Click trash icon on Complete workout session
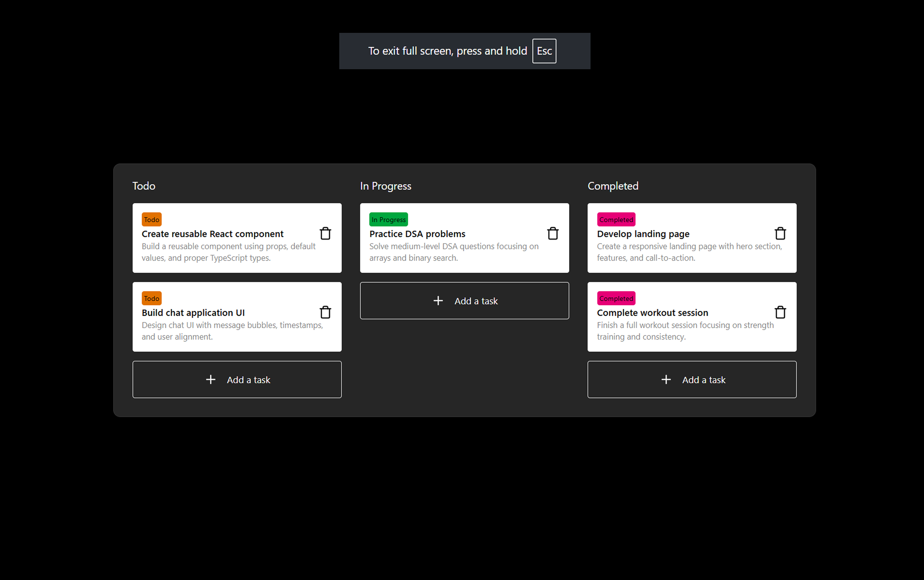This screenshot has height=580, width=924. [x=780, y=312]
